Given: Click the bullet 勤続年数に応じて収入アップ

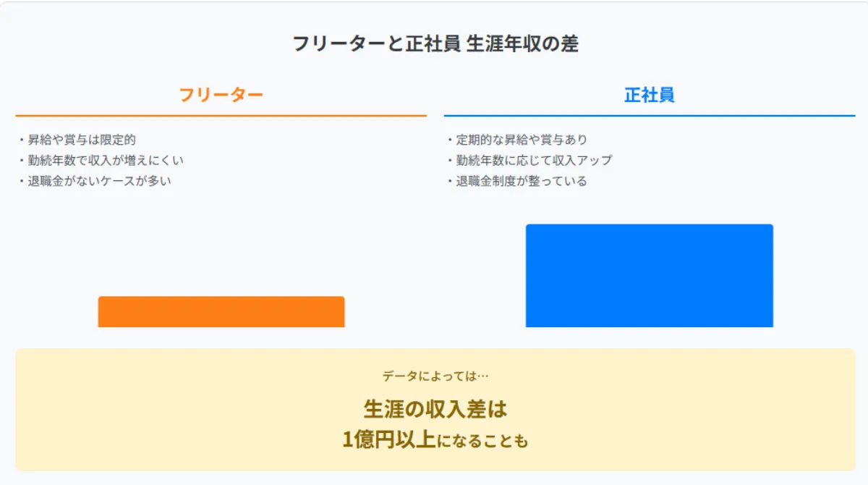Looking at the screenshot, I should (x=533, y=160).
